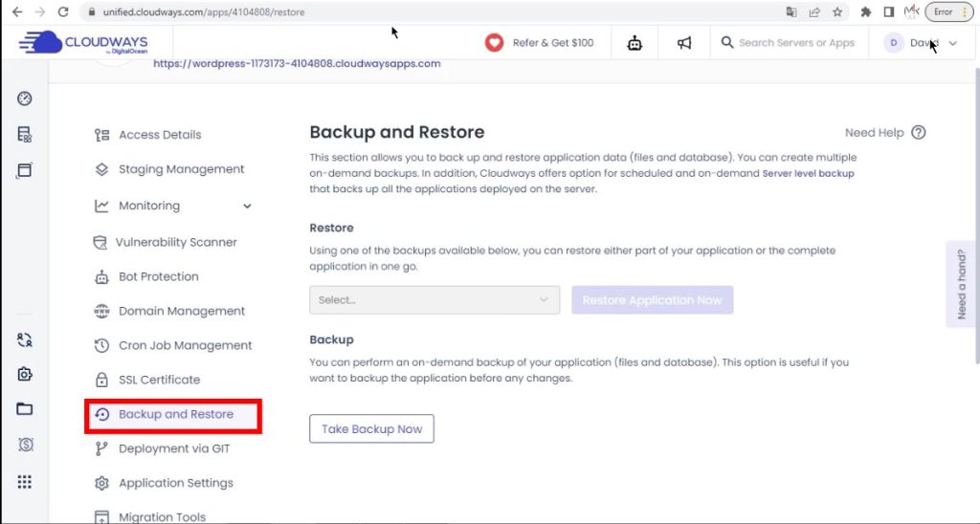
Task: Open SSL Certificate settings
Action: click(x=159, y=380)
